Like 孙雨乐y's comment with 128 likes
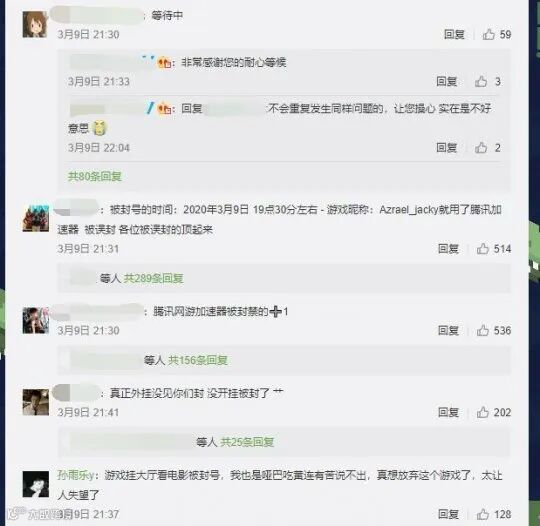 point(483,514)
